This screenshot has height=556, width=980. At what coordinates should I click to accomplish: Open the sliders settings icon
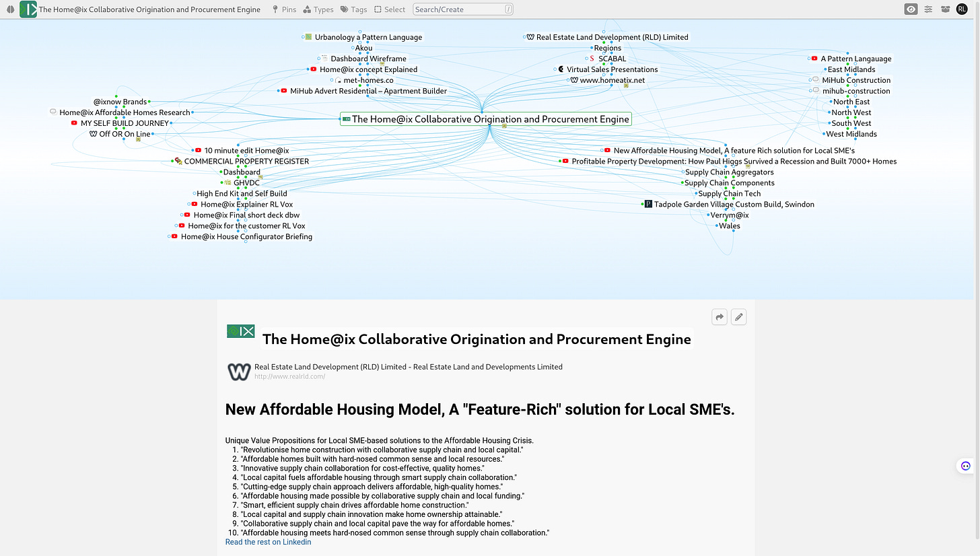[929, 9]
